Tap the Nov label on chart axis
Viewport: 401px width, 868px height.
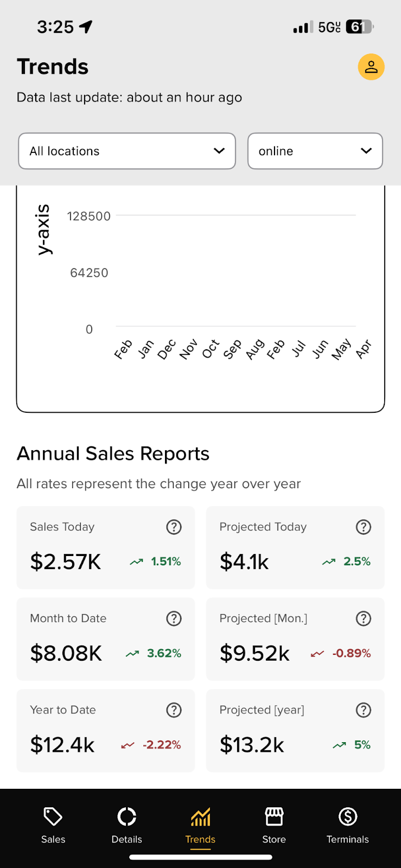click(188, 349)
